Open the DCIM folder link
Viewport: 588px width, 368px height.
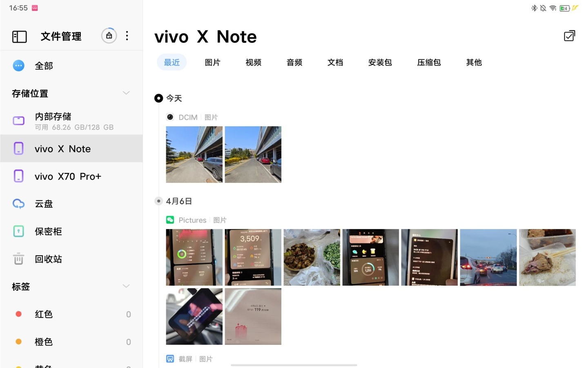(188, 117)
